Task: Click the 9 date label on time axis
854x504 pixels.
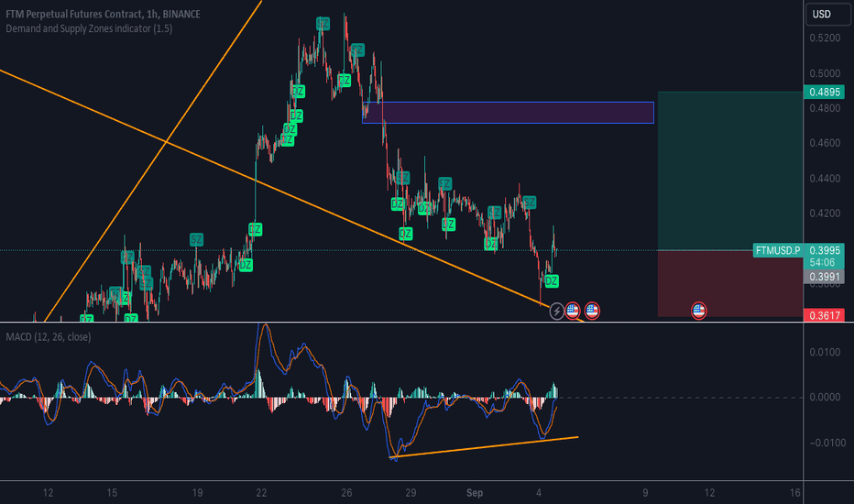Action: coord(645,493)
